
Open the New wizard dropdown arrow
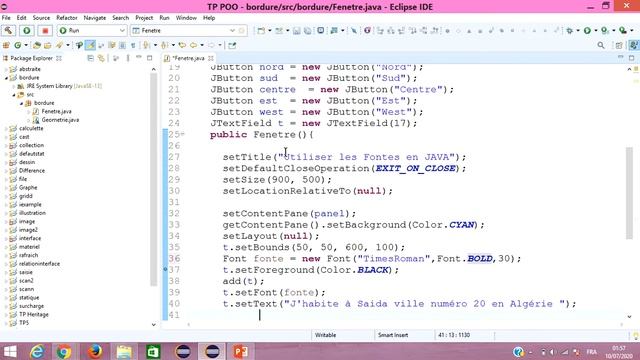[270, 31]
